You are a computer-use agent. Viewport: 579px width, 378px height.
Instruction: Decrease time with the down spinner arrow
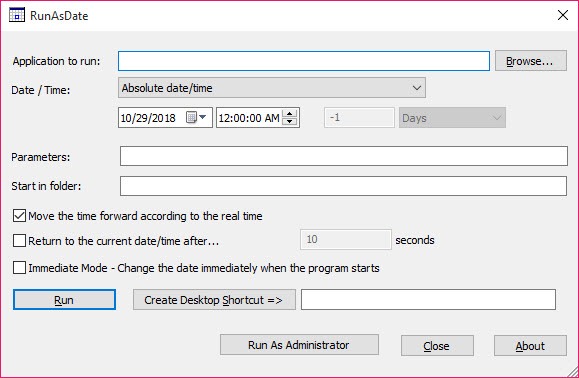point(290,121)
